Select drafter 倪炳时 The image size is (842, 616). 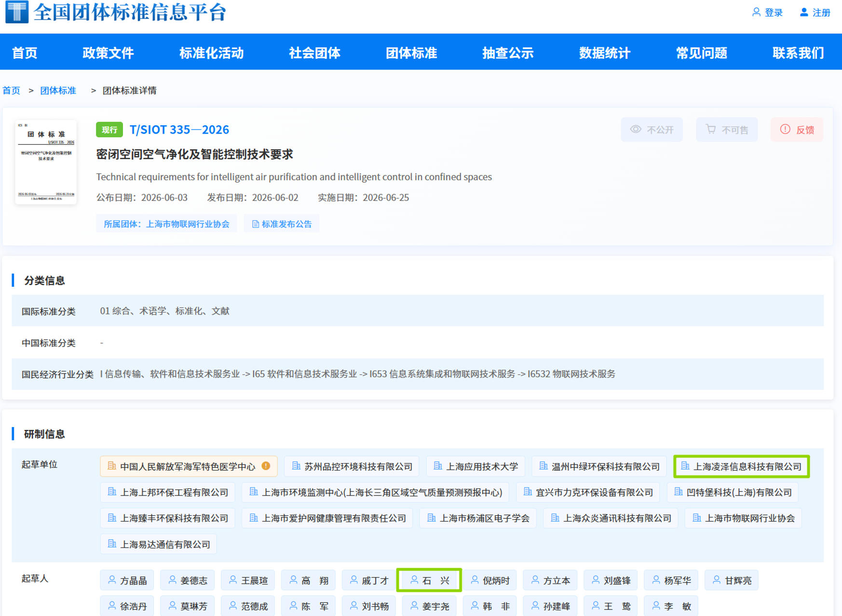click(490, 580)
